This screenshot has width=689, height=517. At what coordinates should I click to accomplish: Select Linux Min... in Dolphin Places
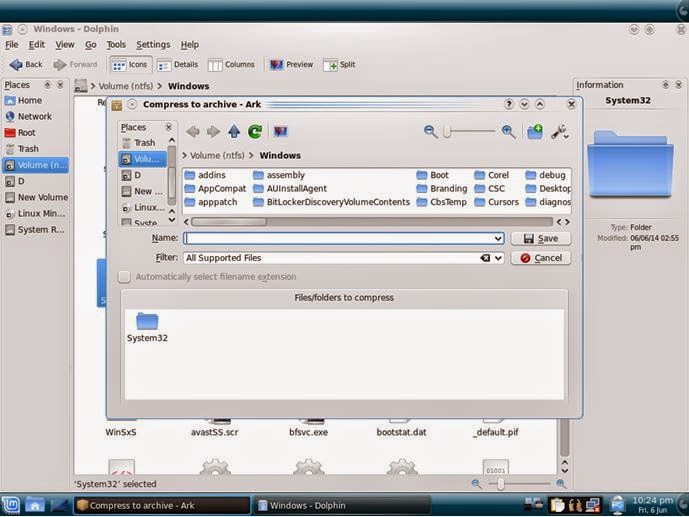point(35,214)
